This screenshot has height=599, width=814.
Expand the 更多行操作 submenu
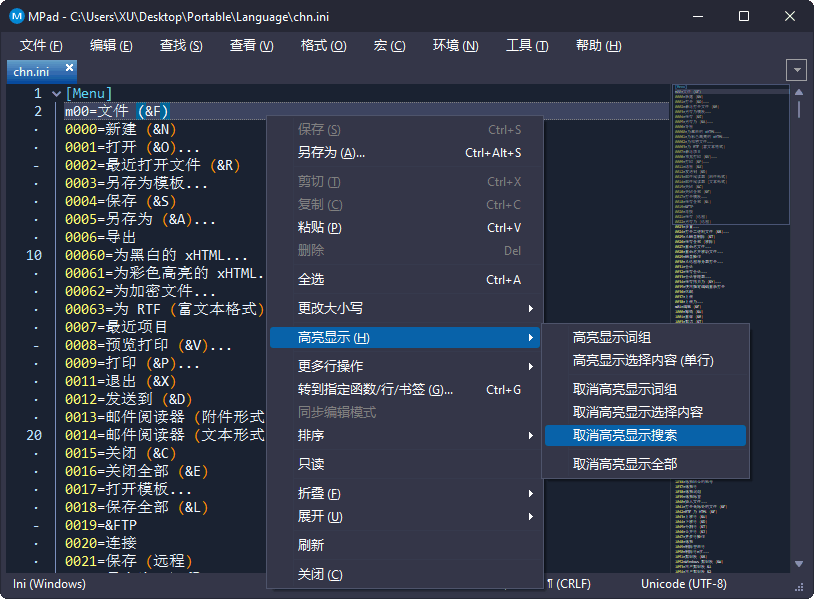[x=405, y=366]
